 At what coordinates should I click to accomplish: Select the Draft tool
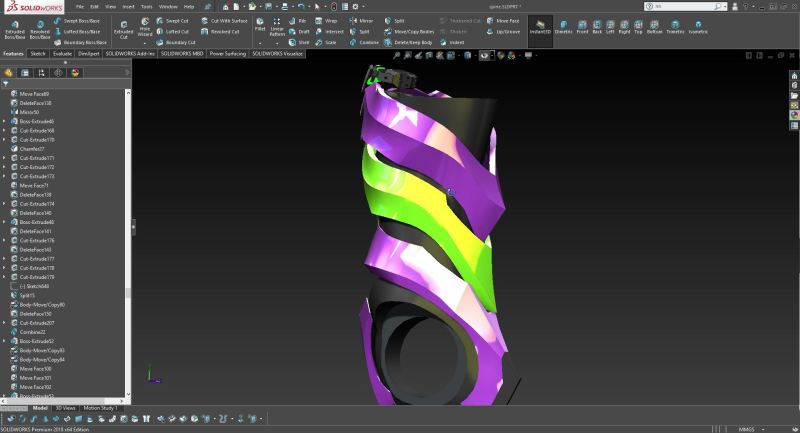299,32
